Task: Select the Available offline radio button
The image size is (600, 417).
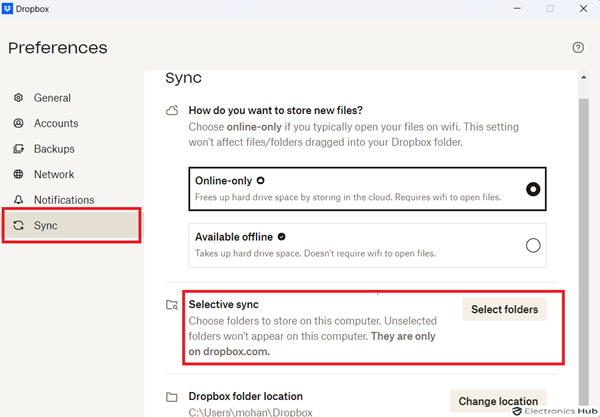Action: coord(533,245)
